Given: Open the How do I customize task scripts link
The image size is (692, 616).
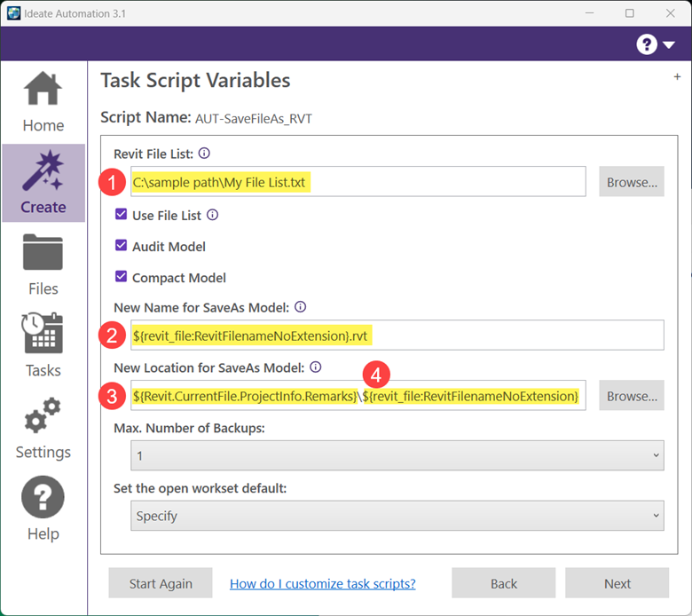Looking at the screenshot, I should point(323,584).
